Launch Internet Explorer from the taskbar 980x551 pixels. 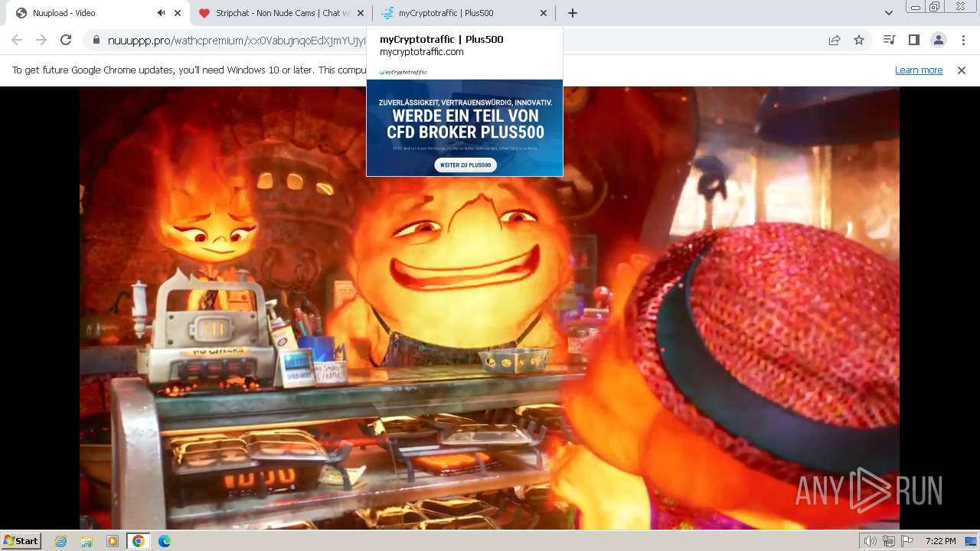pos(61,541)
